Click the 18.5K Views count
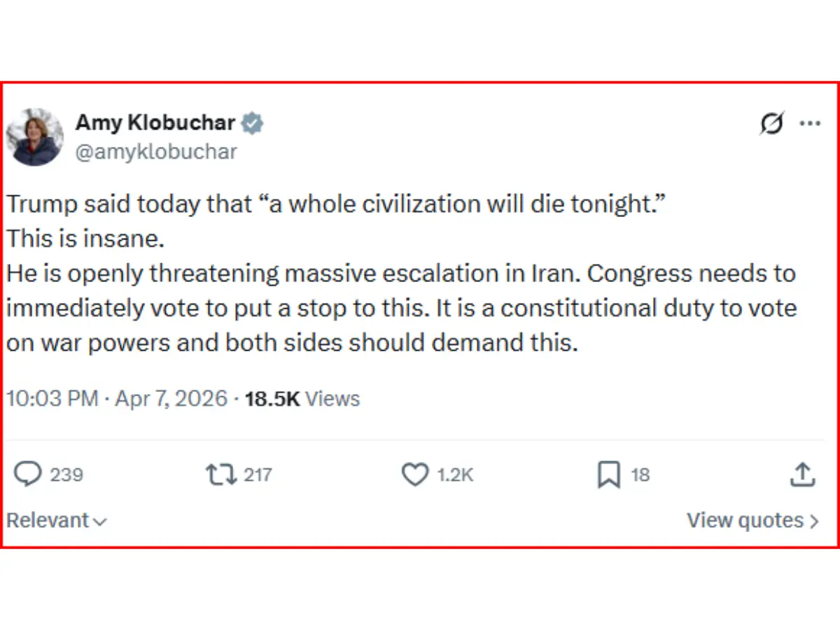 [x=302, y=399]
